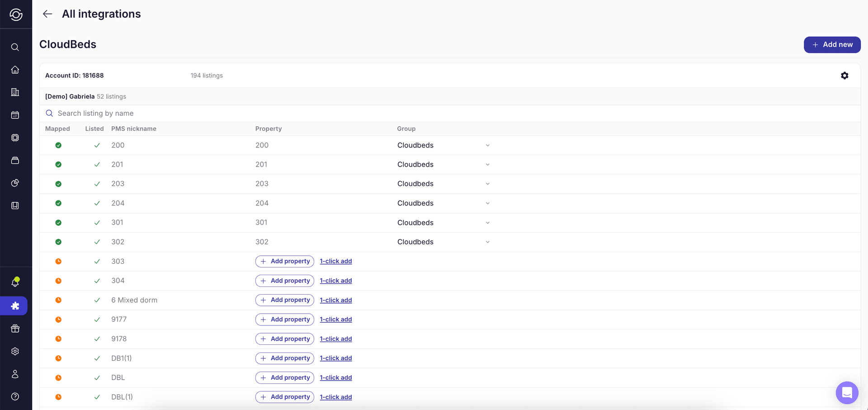The width and height of the screenshot is (868, 410).
Task: Open notifications via the bell icon
Action: [15, 281]
